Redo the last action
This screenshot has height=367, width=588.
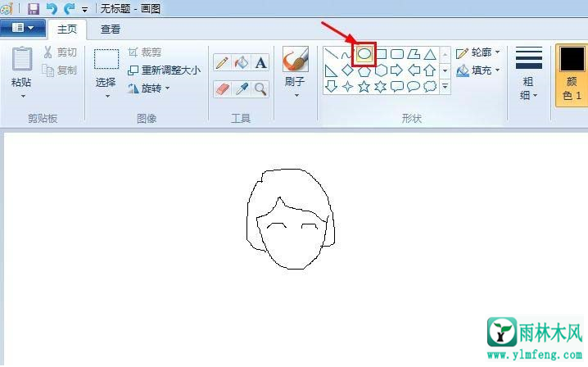(70, 8)
